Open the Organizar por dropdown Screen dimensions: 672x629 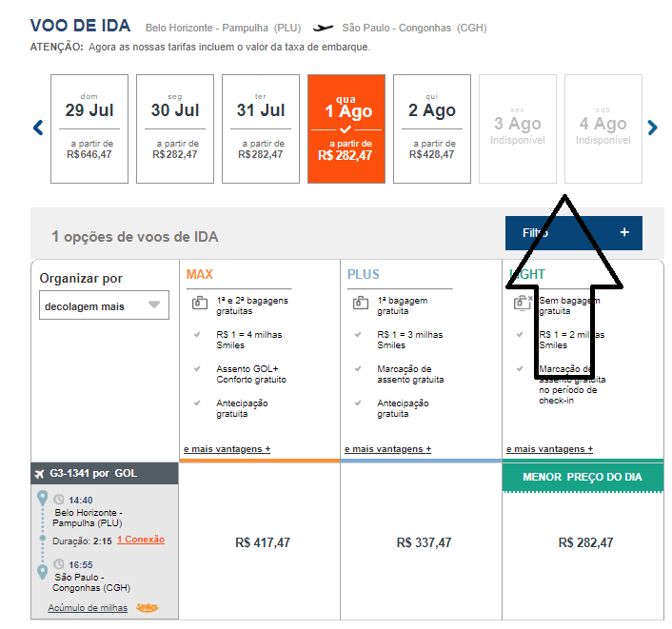[x=104, y=305]
